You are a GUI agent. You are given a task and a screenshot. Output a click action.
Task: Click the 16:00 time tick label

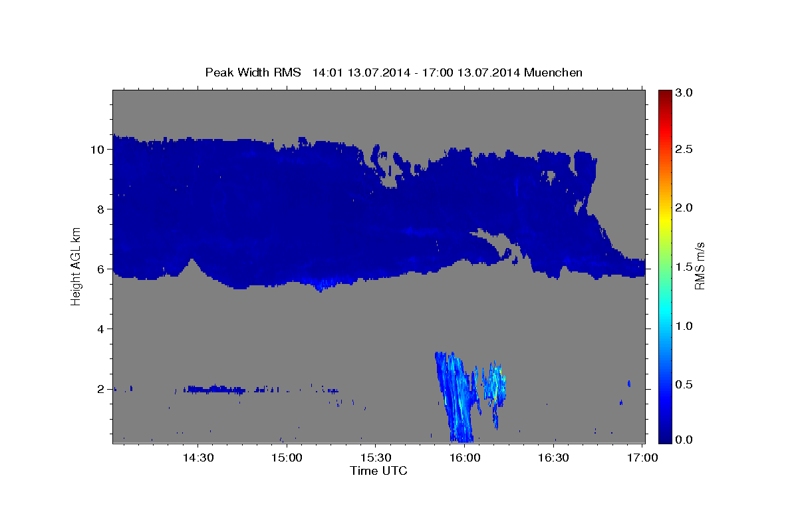(465, 458)
